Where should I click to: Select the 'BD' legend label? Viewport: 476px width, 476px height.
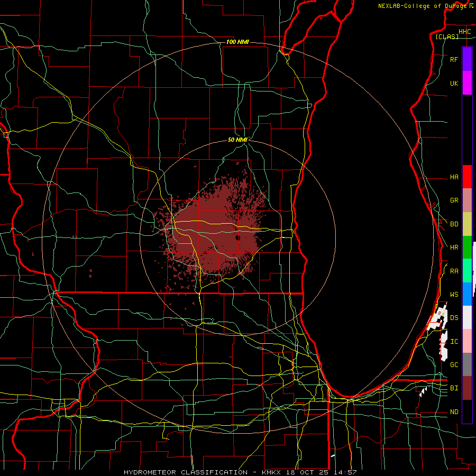pyautogui.click(x=454, y=224)
